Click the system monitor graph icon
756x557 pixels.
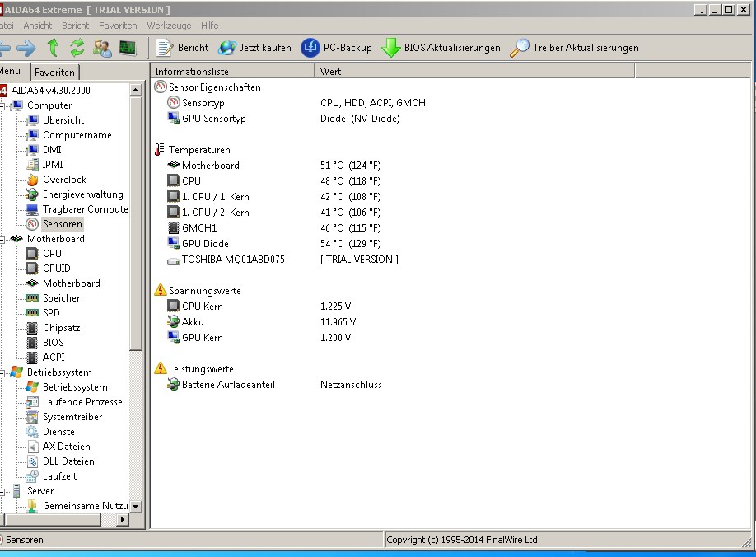(128, 48)
